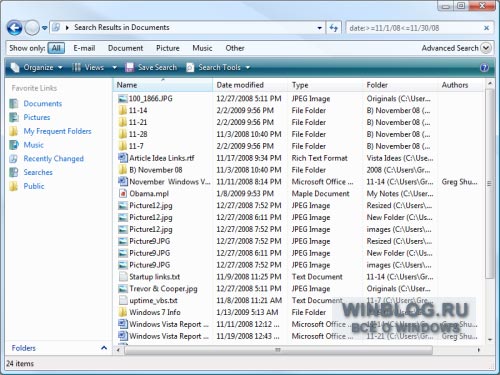Select the Trevor & Cooper.jpg image icon

(x=123, y=289)
